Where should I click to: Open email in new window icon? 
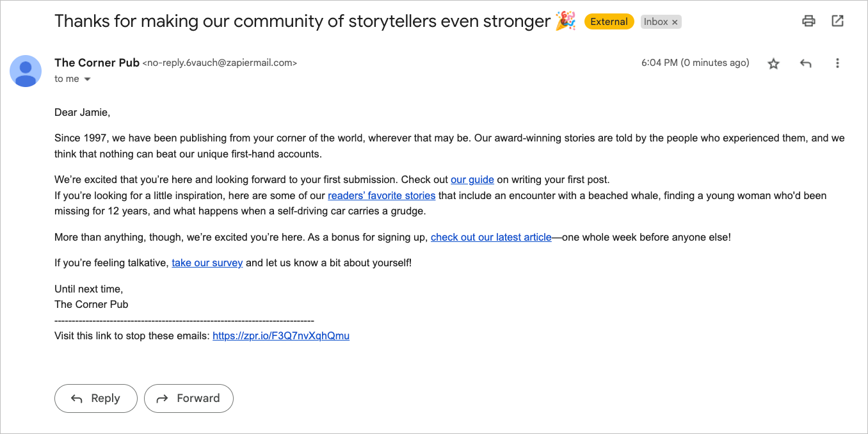pyautogui.click(x=837, y=21)
